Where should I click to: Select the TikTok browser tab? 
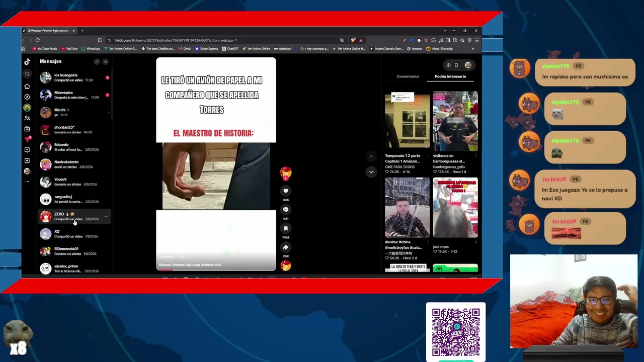click(48, 31)
